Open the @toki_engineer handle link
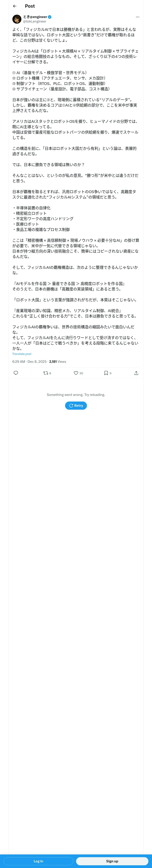 [x=34, y=21]
